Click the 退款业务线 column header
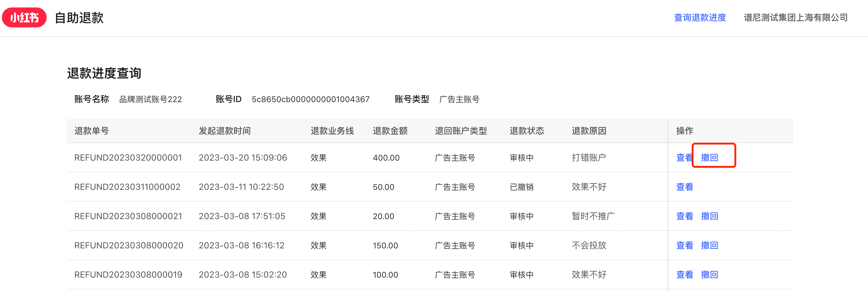The image size is (868, 291). (x=332, y=131)
